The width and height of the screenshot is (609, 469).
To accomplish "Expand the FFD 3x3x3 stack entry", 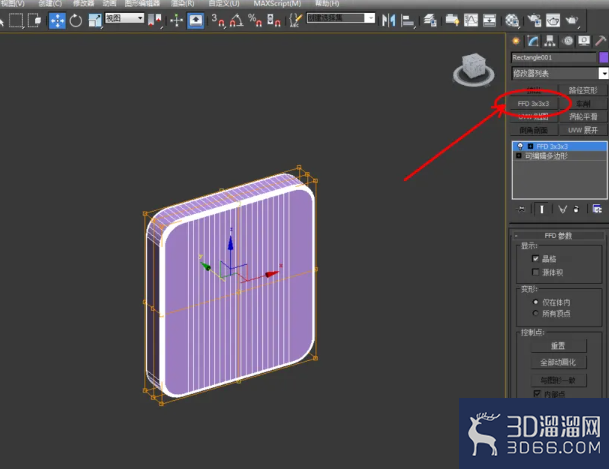I will click(531, 146).
